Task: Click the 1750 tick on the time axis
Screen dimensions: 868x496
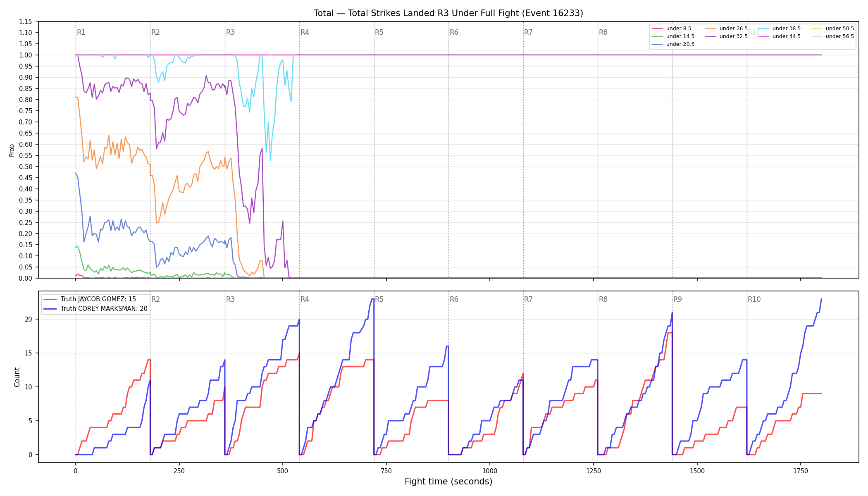Action: (x=801, y=470)
